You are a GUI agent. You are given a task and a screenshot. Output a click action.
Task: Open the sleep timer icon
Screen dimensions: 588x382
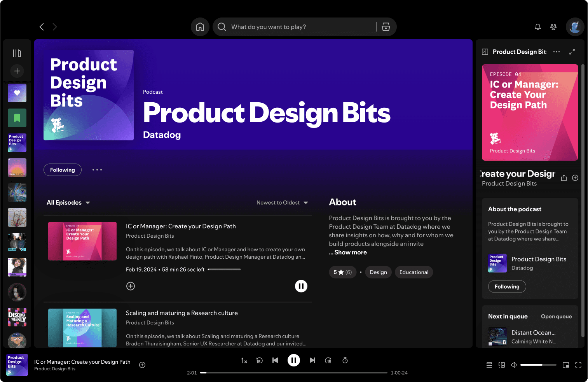pyautogui.click(x=345, y=361)
